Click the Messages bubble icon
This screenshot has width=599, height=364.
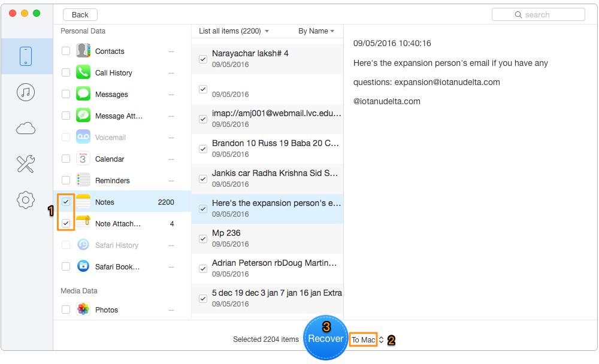(83, 93)
